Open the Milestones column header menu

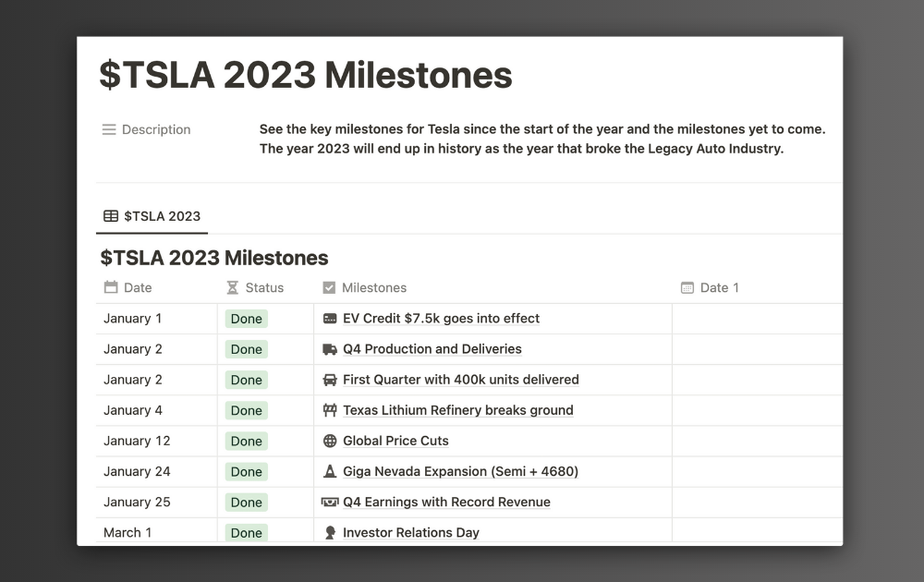pyautogui.click(x=374, y=287)
